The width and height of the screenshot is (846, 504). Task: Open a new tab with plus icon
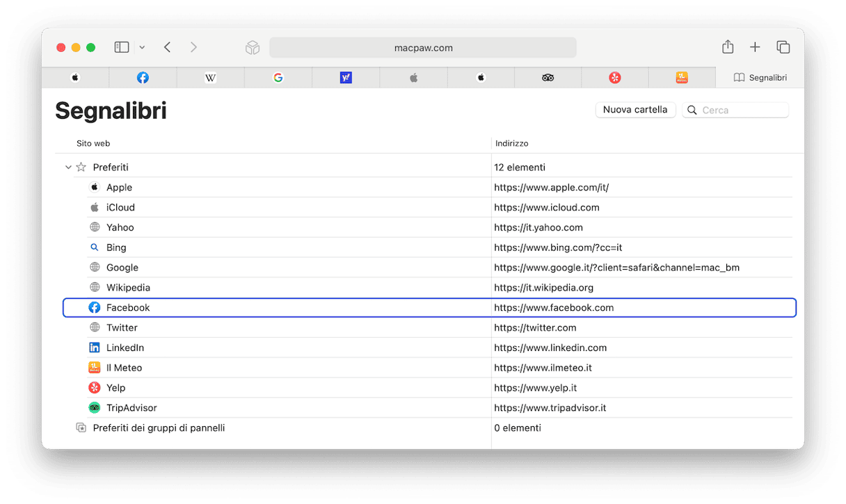click(755, 47)
